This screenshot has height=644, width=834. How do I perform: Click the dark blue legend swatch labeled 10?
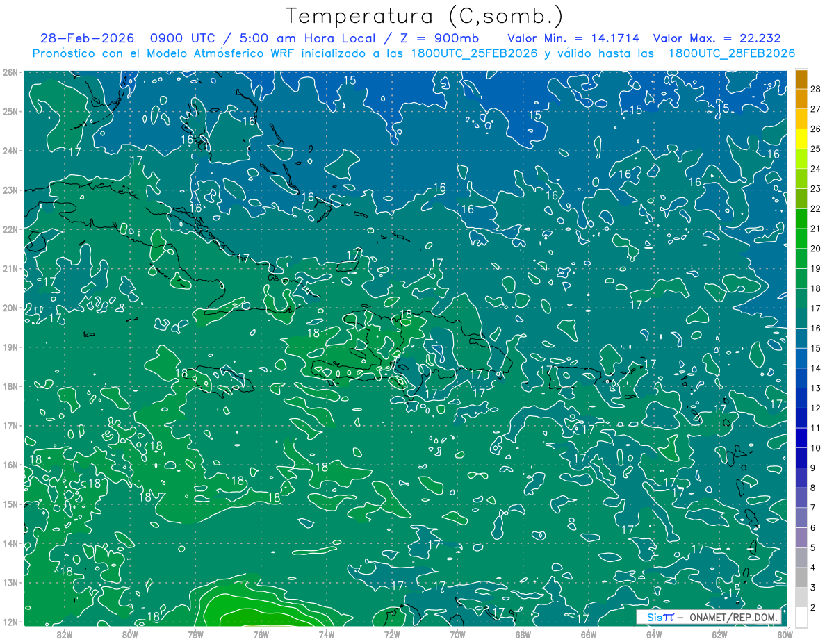[801, 438]
